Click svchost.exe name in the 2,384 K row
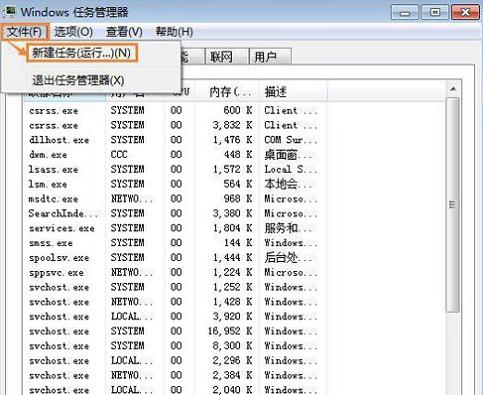The width and height of the screenshot is (483, 395). (59, 375)
